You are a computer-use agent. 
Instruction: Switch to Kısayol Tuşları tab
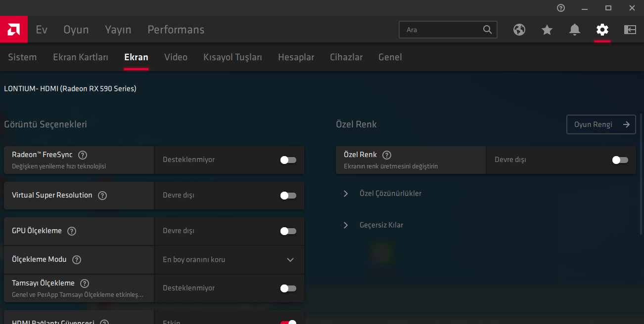(232, 57)
